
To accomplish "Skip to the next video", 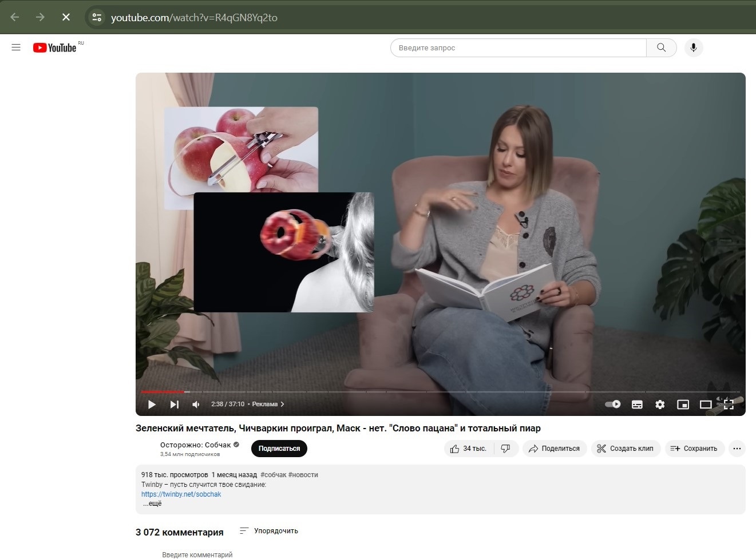I will [174, 405].
